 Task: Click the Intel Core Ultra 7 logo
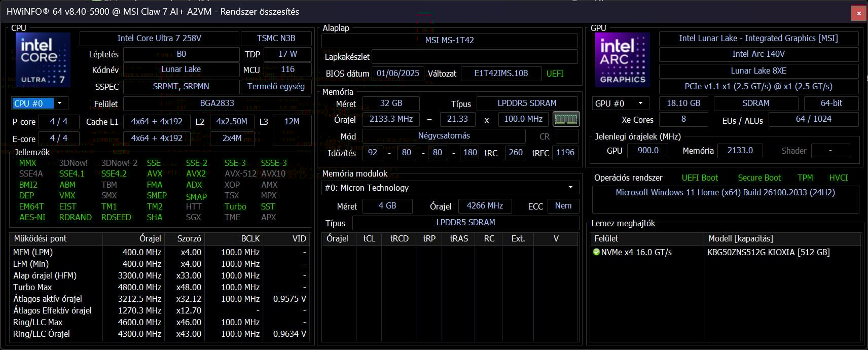(43, 60)
